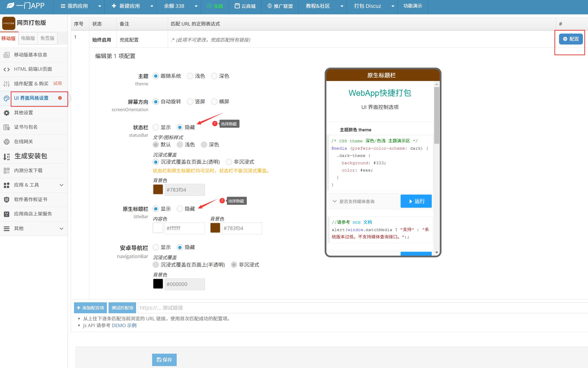Click the 应用 & 工具 apps grid icon

point(7,185)
